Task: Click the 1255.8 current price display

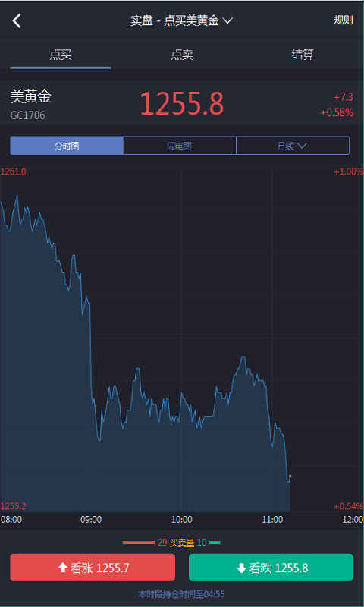Action: [x=182, y=104]
